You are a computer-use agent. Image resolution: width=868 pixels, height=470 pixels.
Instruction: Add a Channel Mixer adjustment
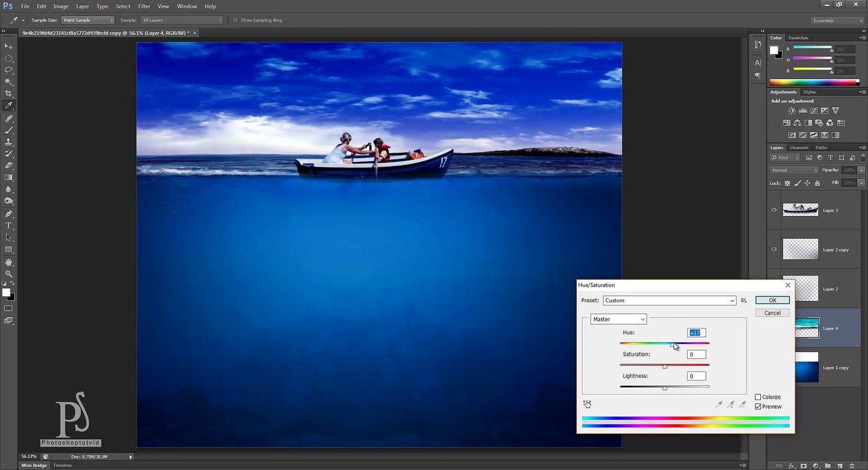pos(830,123)
